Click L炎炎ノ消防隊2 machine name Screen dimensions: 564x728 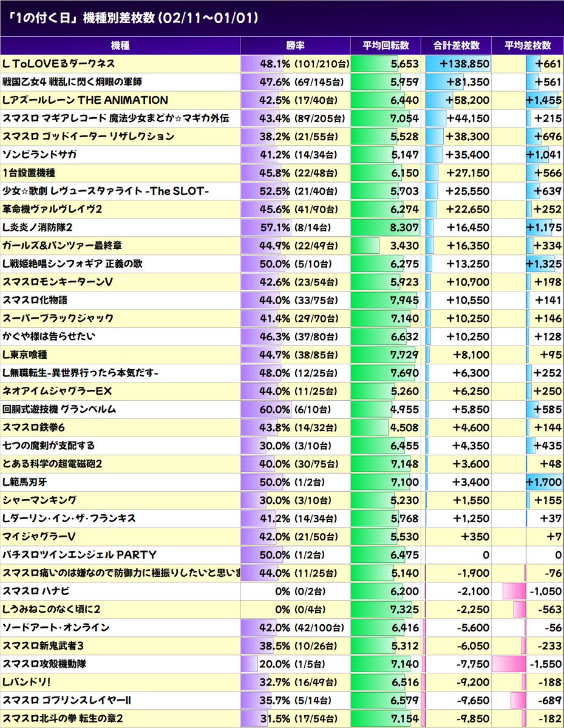37,228
